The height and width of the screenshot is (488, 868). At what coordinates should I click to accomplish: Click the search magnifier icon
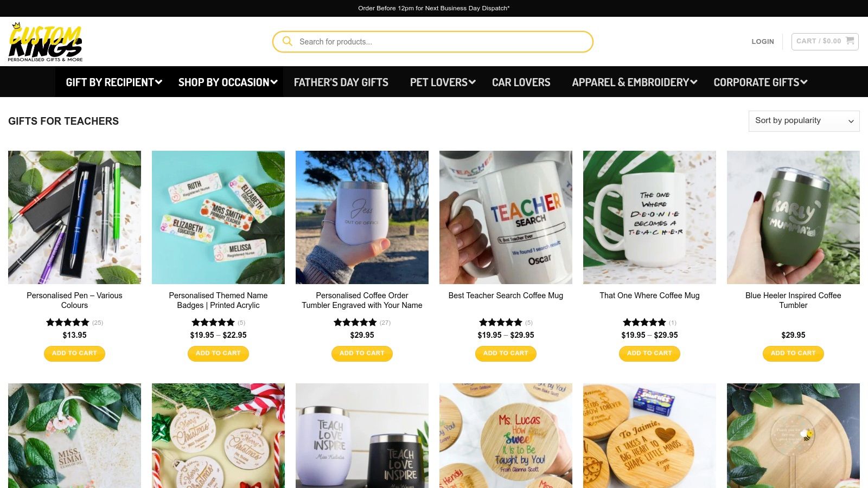pos(288,41)
